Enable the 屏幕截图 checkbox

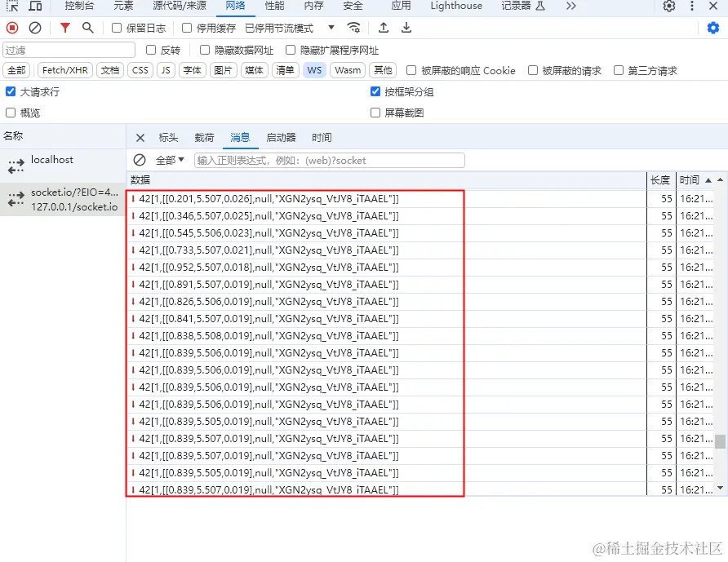375,113
